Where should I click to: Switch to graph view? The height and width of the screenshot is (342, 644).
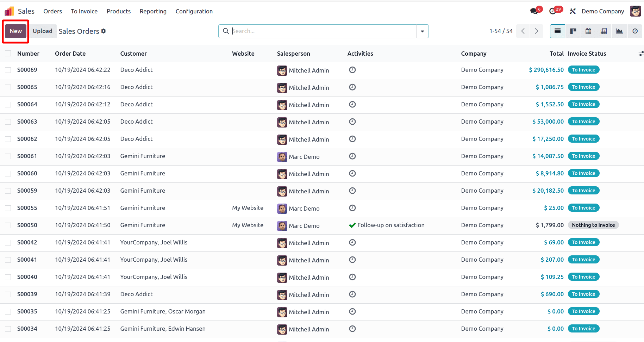[619, 31]
